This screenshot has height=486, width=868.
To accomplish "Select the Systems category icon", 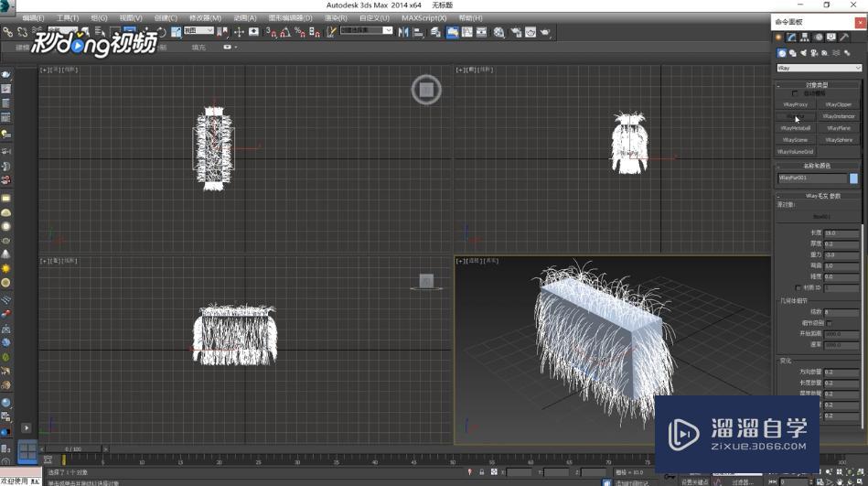I will click(847, 53).
